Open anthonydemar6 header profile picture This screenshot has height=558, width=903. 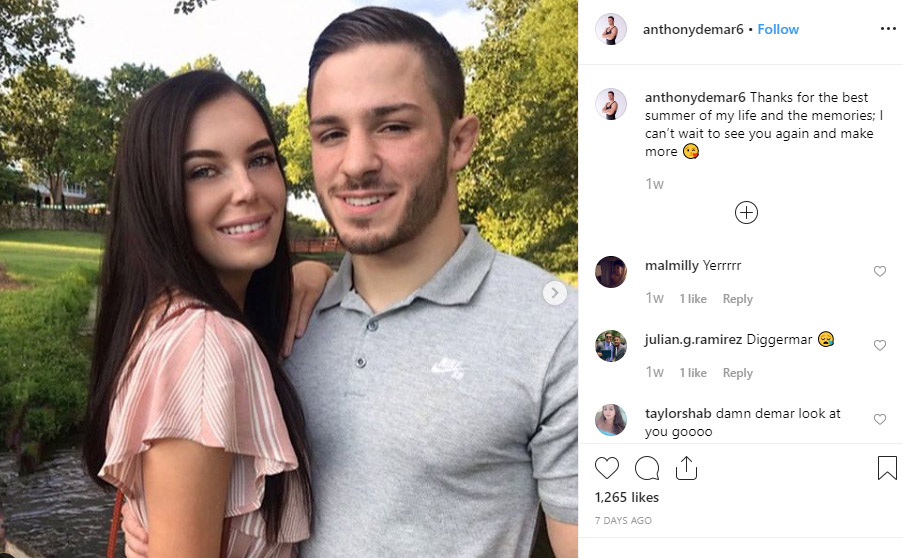pos(610,29)
